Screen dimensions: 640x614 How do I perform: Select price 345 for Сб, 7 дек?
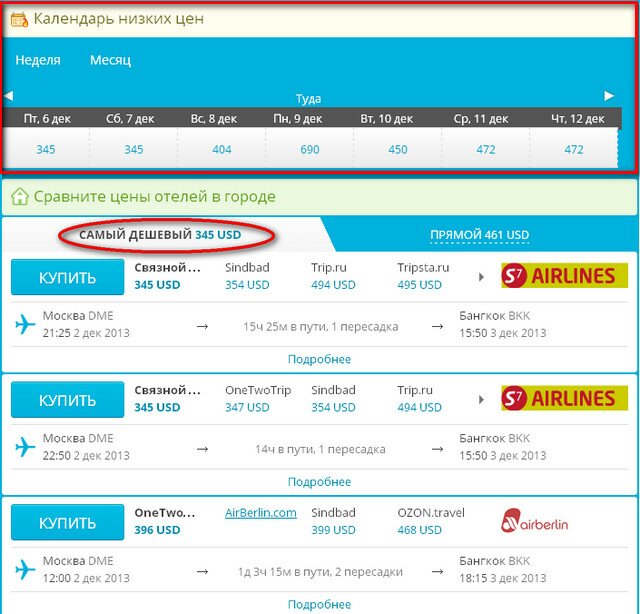(133, 149)
